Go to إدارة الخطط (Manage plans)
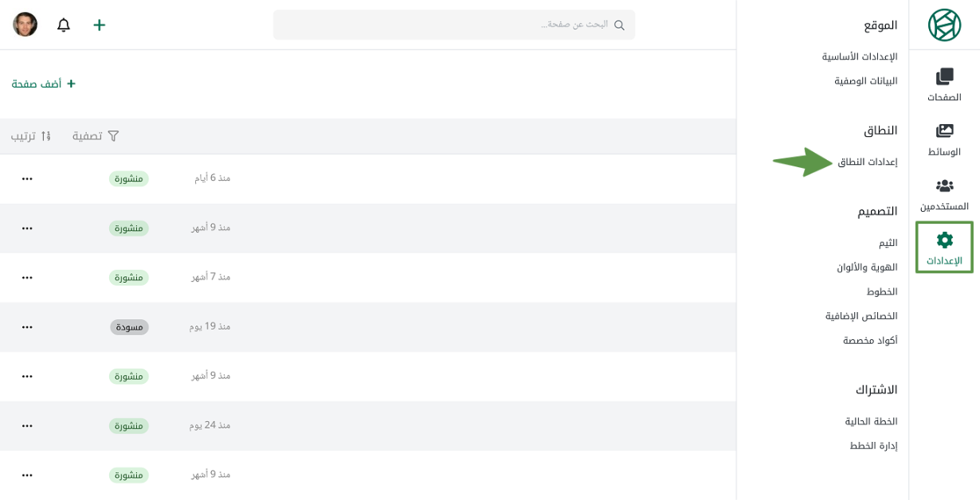The height and width of the screenshot is (500, 980). [873, 445]
